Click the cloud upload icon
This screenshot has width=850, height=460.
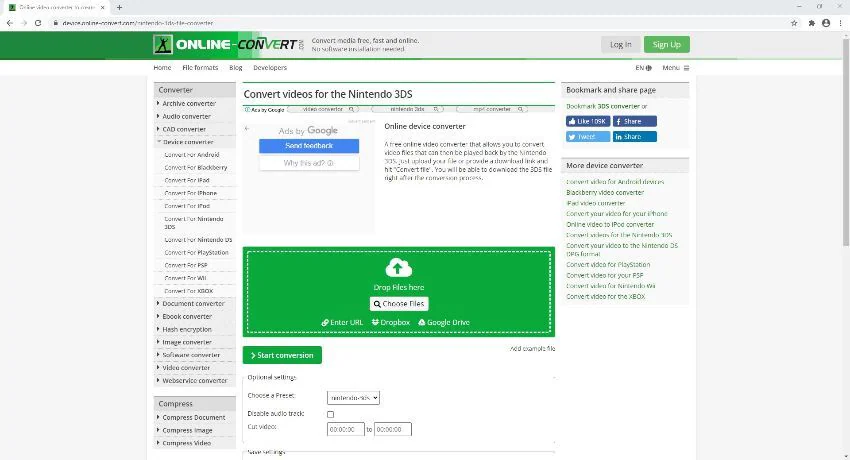[x=398, y=268]
